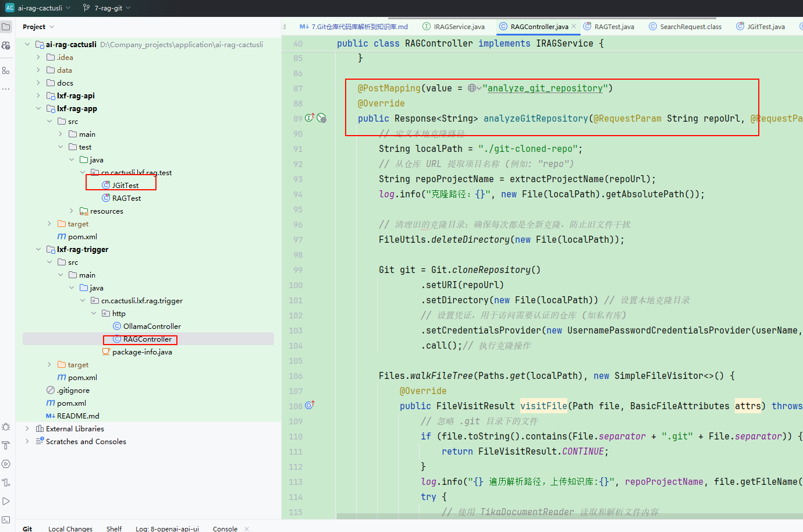Expand the lxf-rag-api module

pos(38,95)
